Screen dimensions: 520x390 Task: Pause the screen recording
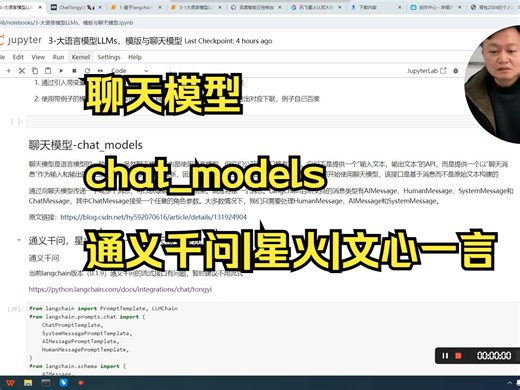[445, 356]
